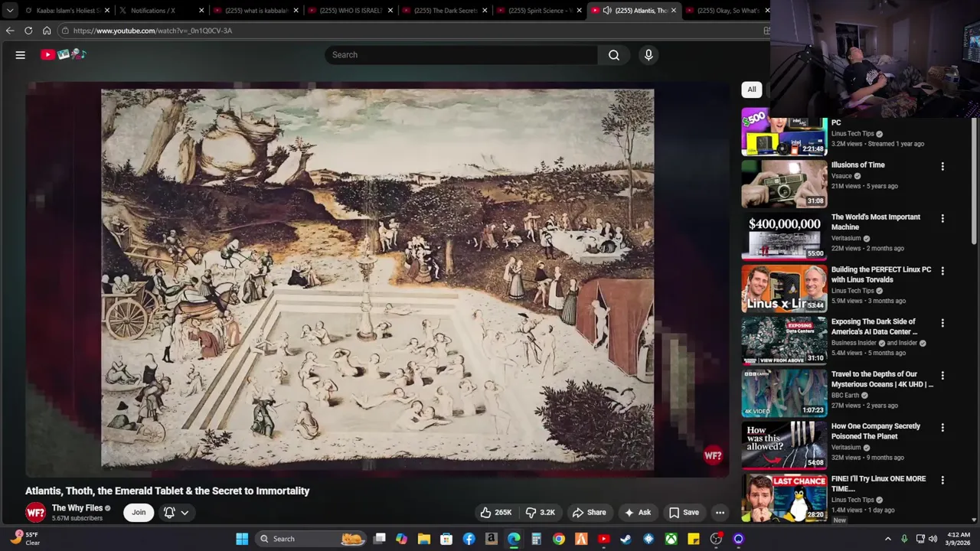Viewport: 980px width, 551px height.
Task: Share the video
Action: [589, 513]
